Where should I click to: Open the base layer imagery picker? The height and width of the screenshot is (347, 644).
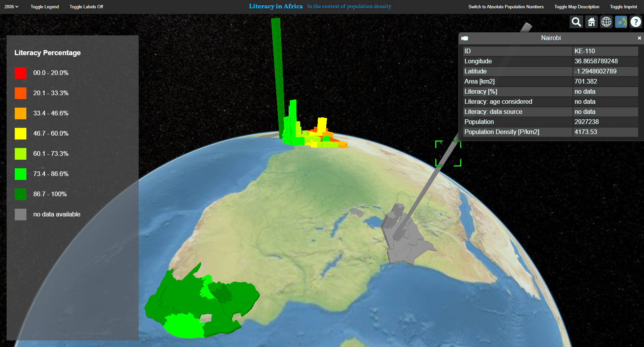621,22
